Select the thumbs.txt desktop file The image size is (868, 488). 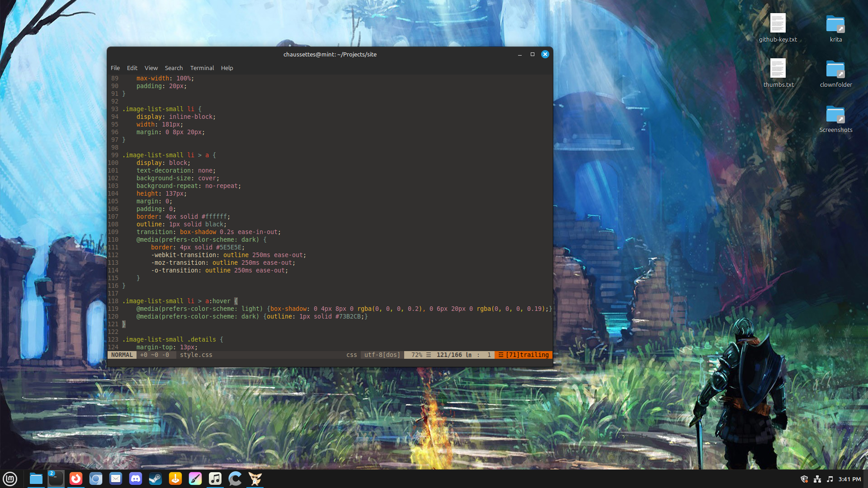tap(778, 73)
